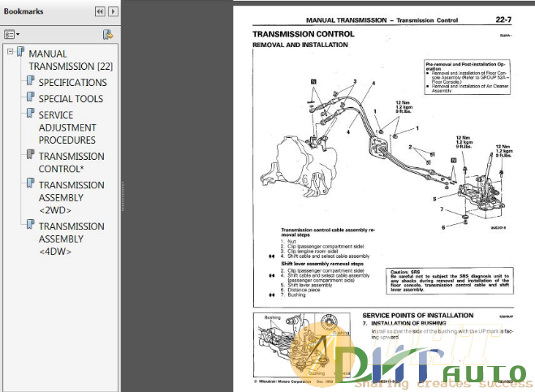Click 'Shift lever assembly removal steps' text

tap(322, 264)
